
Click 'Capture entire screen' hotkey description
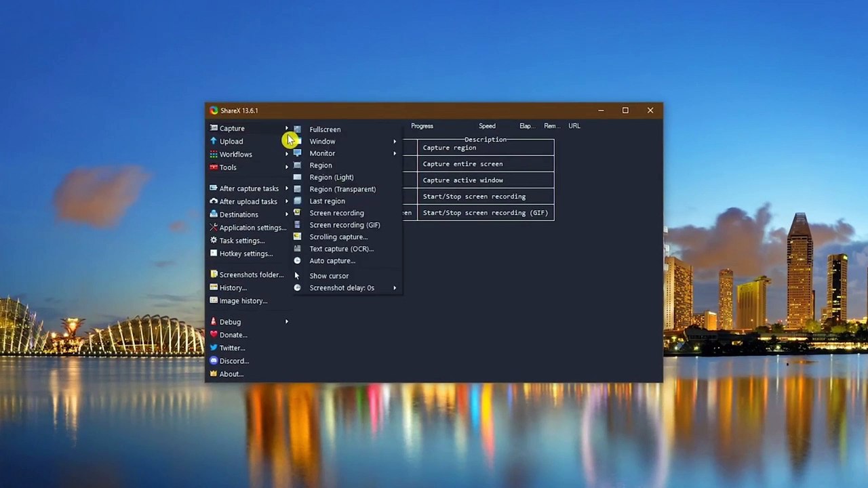coord(462,164)
